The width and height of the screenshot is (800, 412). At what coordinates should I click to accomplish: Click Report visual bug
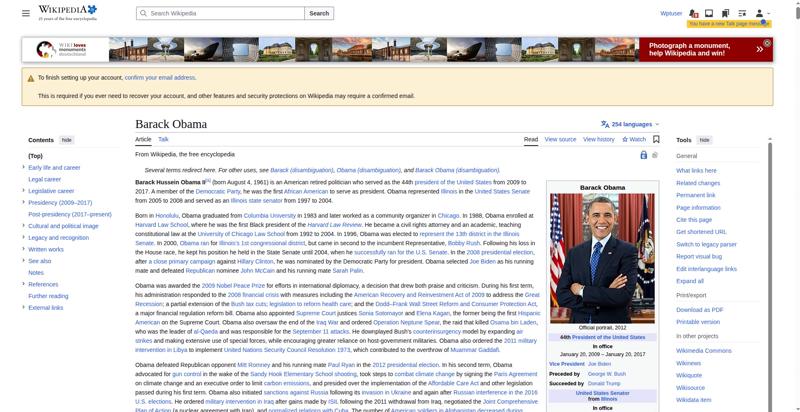699,256
